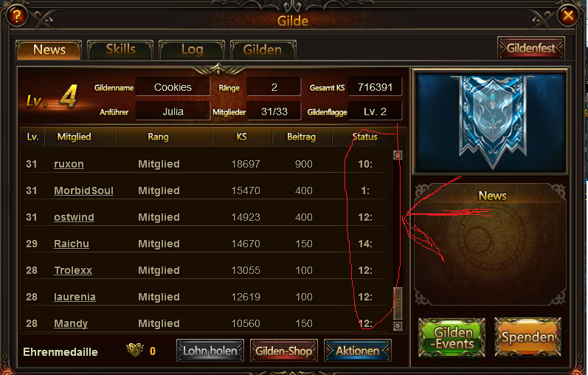Open the Gilden-Shop
The height and width of the screenshot is (375, 588).
click(x=284, y=351)
